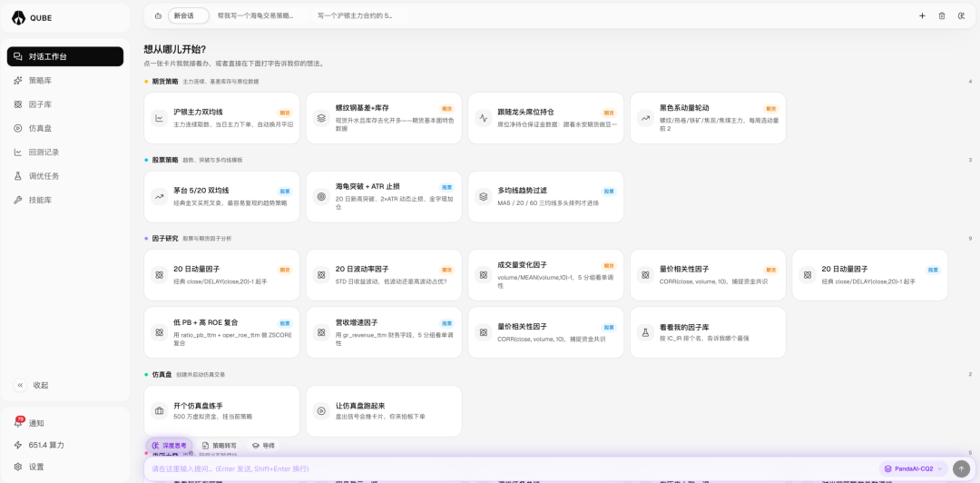Screen dimensions: 980x483
Task: Click the wrench icon for 技能库
Action: (x=18, y=201)
